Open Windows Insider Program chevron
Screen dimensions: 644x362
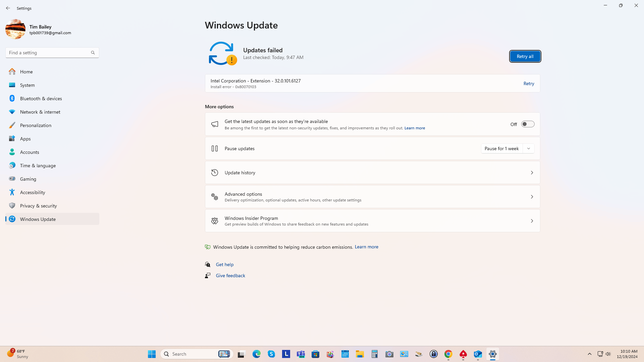(532, 221)
